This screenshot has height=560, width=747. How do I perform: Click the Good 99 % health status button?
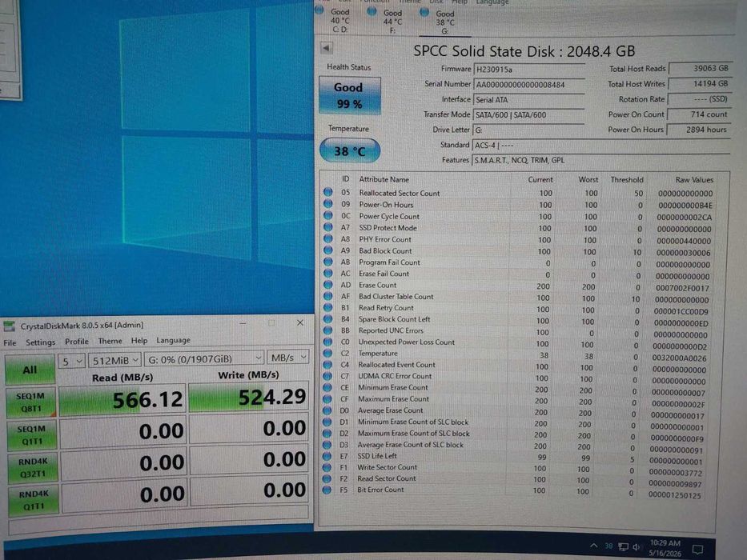pyautogui.click(x=349, y=95)
